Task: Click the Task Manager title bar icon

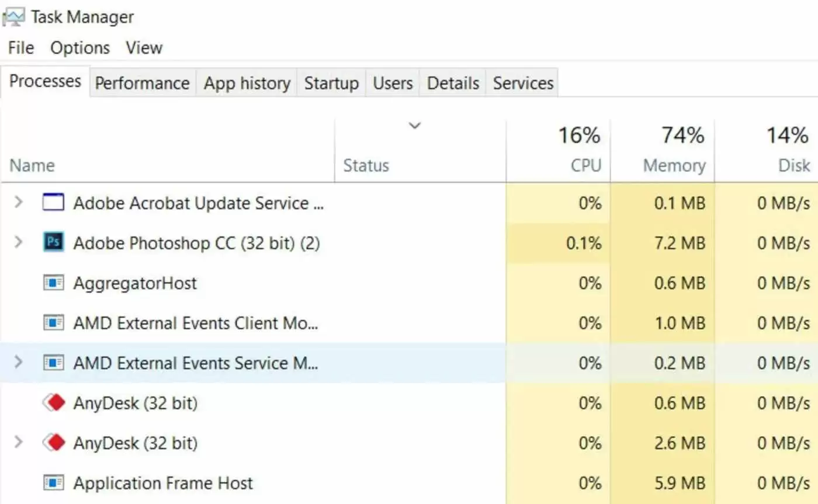Action: click(13, 16)
